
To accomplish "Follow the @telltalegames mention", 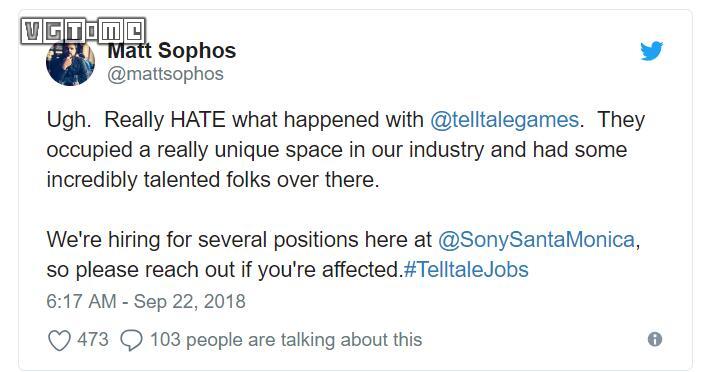I will tap(505, 120).
